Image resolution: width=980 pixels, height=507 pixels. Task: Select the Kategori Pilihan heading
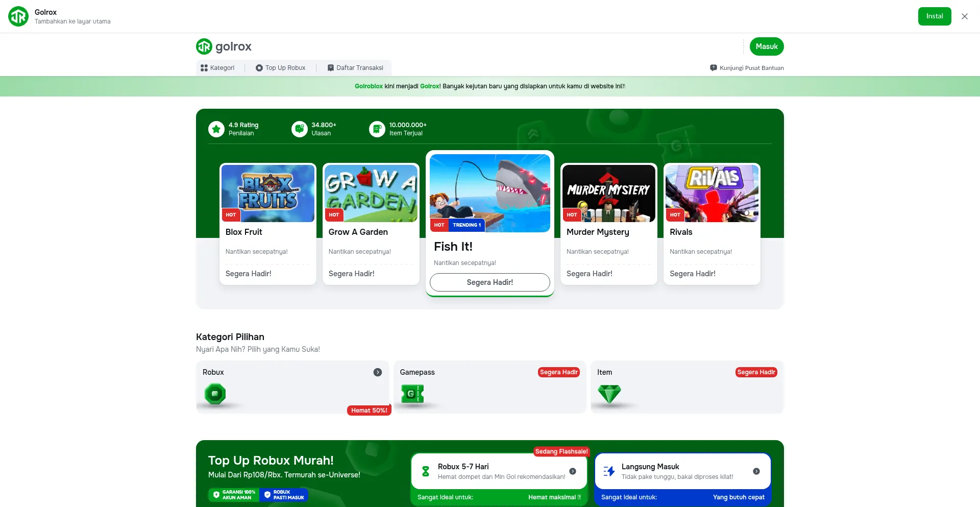coord(230,337)
